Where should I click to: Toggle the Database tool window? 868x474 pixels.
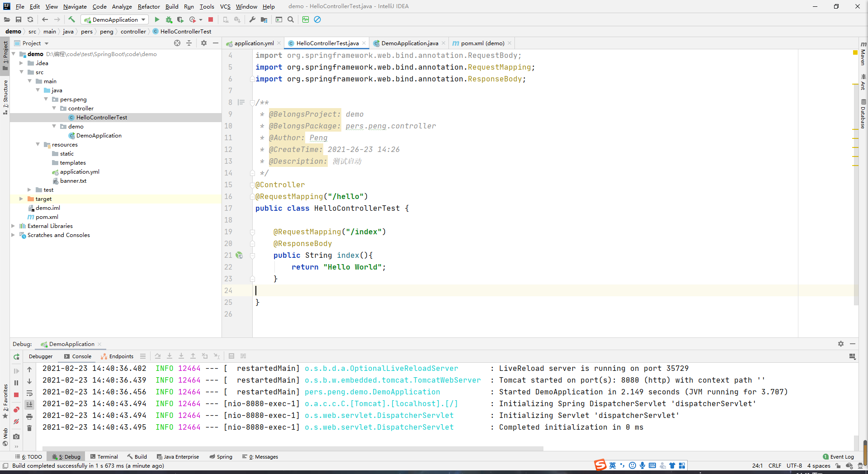click(863, 114)
